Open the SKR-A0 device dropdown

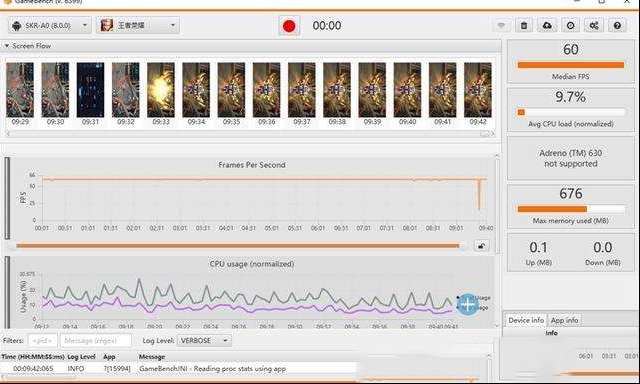pos(49,25)
